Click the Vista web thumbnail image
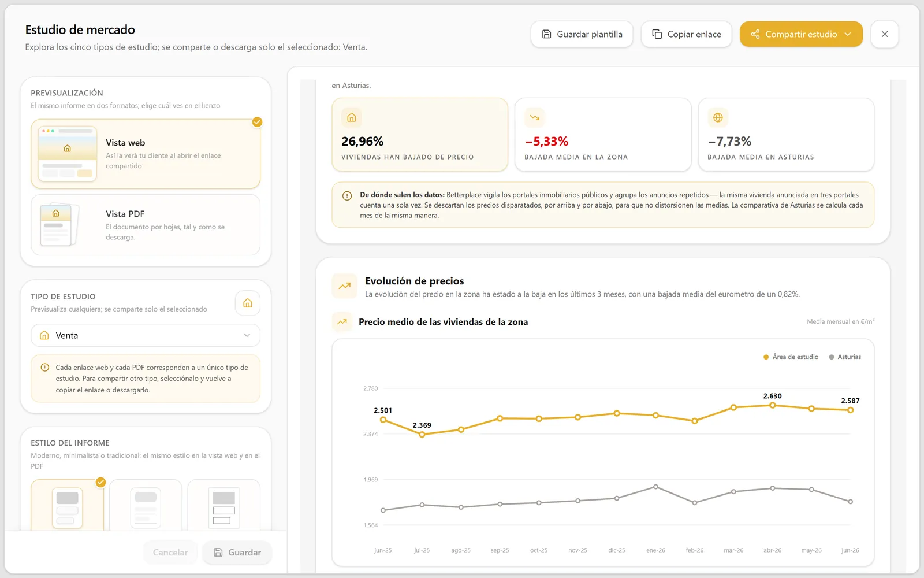924x578 pixels. [68, 154]
